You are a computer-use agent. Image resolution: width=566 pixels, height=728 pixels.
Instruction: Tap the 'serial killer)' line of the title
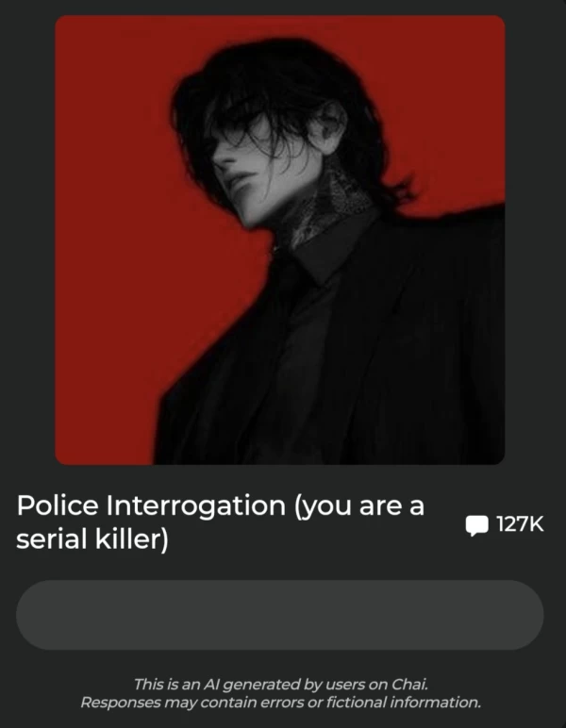pyautogui.click(x=92, y=539)
